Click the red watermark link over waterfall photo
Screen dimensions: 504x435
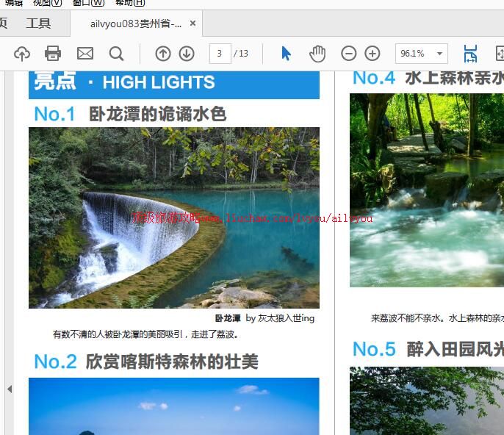[x=252, y=218]
